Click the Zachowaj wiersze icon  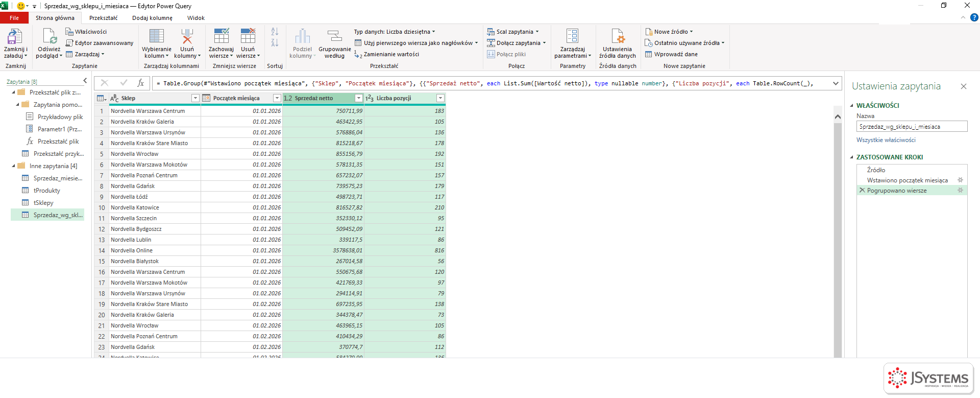tap(221, 37)
